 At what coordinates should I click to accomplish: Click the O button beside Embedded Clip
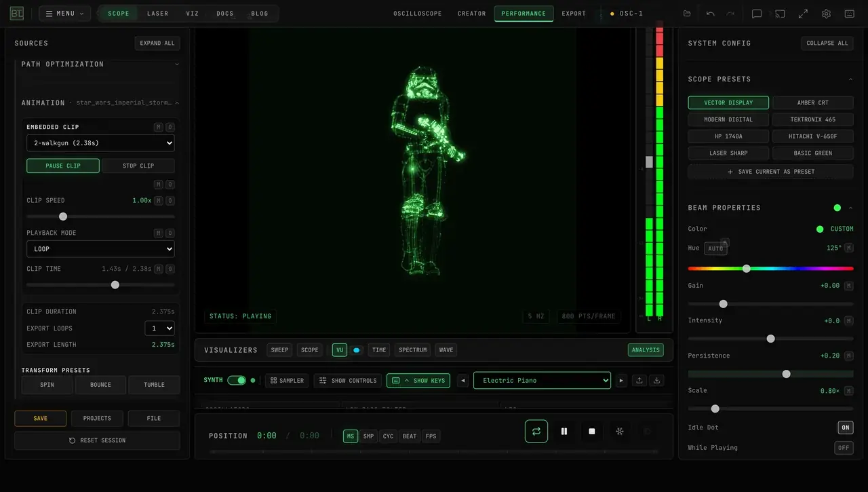tap(170, 127)
